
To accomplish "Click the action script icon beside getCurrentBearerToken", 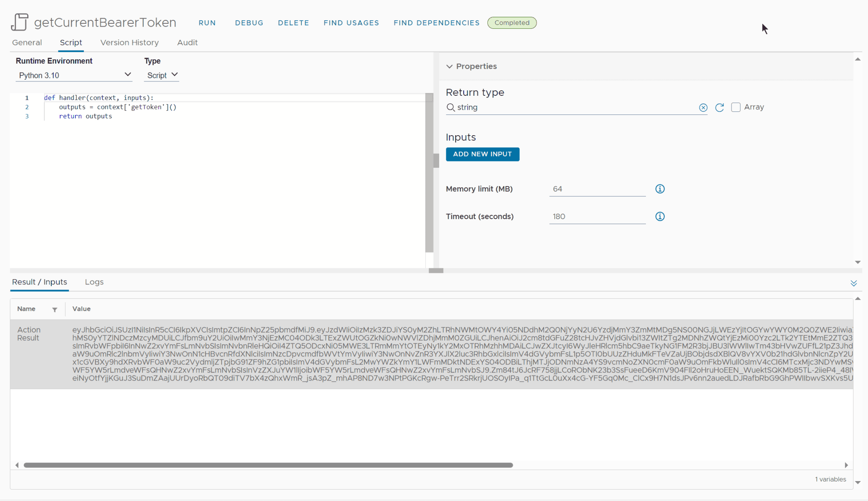I will point(19,22).
